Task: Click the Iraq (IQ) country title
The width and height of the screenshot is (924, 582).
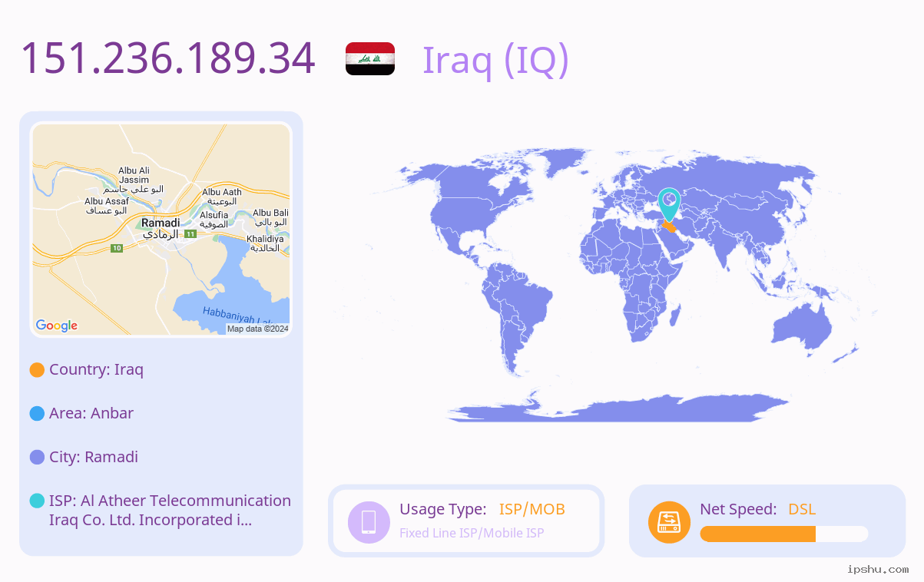Action: pos(495,60)
